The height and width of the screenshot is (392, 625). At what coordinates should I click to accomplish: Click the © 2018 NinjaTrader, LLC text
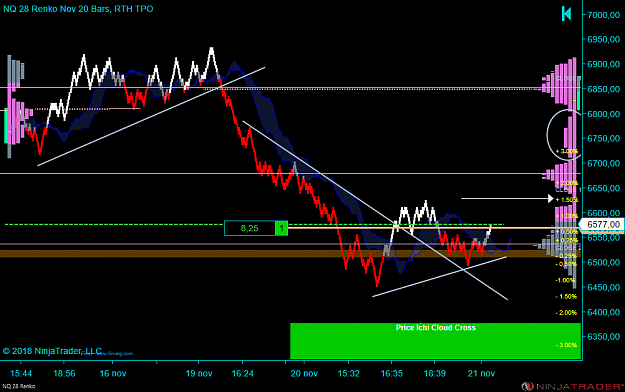coord(52,351)
